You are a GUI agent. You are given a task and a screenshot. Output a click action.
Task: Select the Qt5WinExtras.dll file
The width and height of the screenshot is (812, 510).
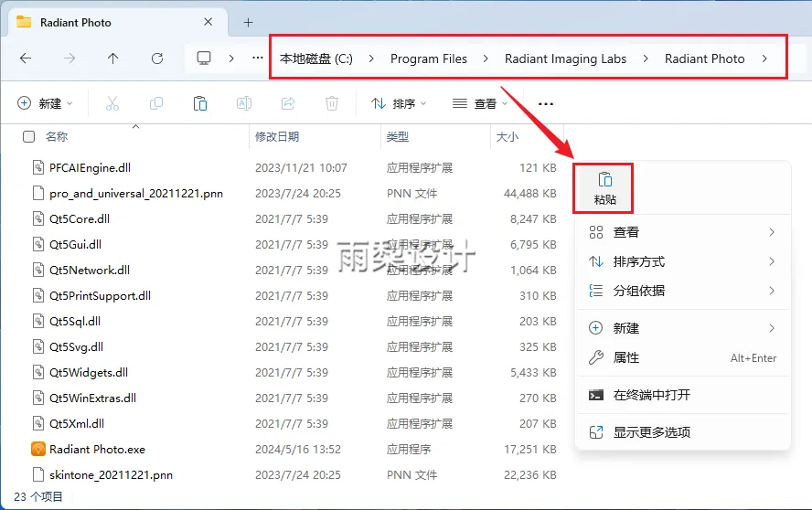[x=92, y=398]
